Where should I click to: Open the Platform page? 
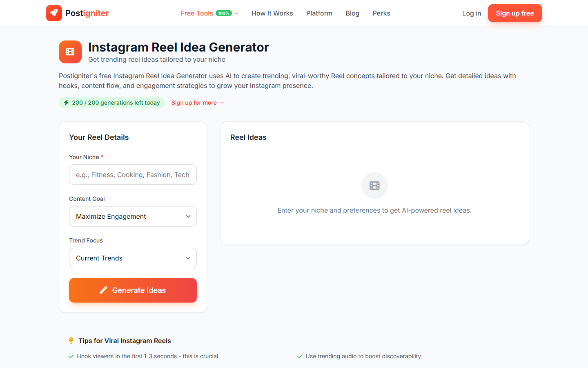(x=319, y=13)
